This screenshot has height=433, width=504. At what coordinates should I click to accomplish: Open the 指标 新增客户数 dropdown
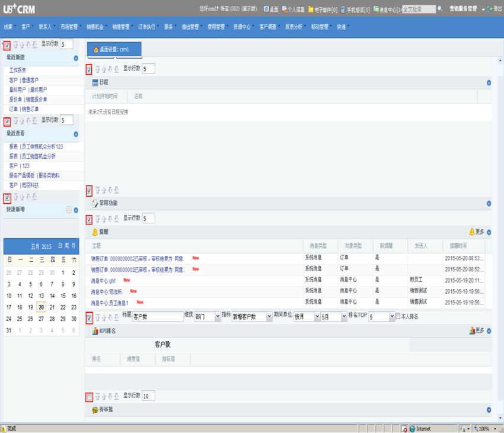269,317
